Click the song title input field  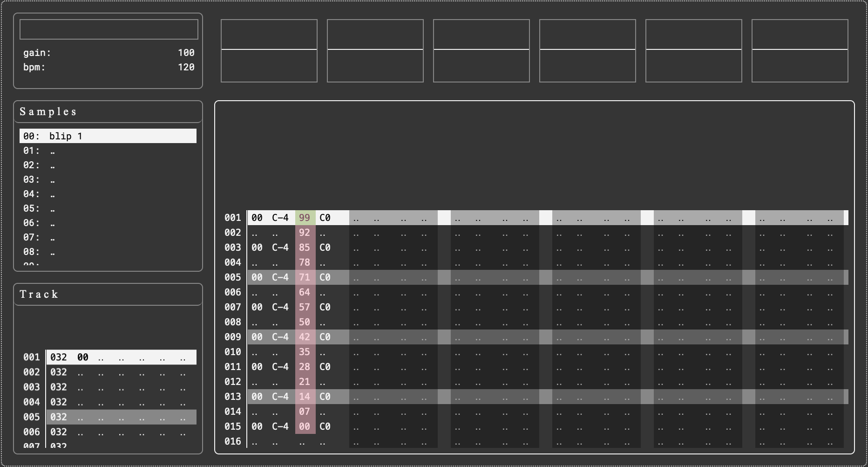click(x=109, y=29)
